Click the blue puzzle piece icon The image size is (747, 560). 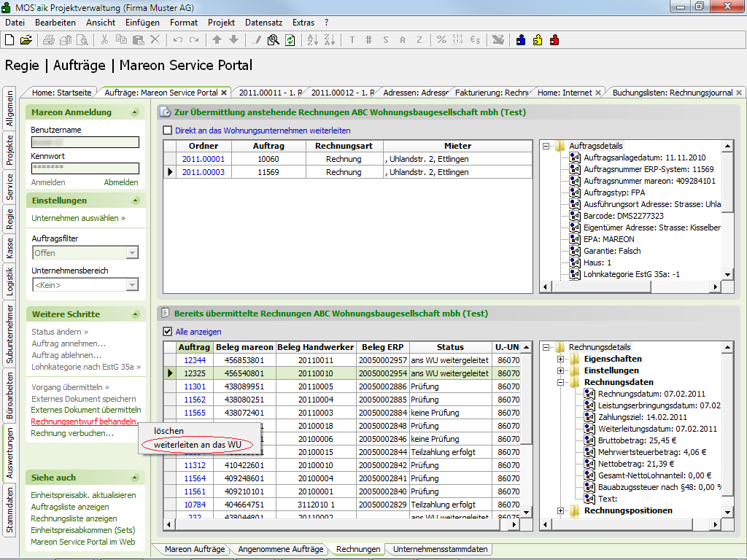coord(521,41)
